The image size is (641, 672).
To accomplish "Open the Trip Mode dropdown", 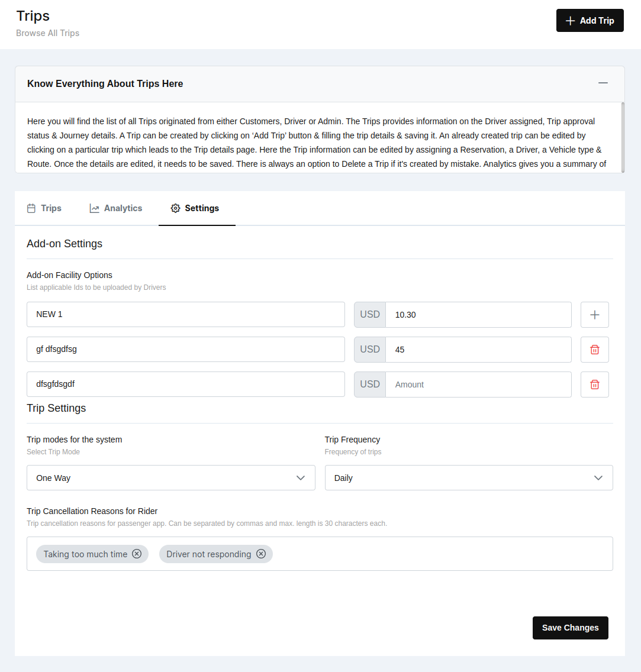I will (170, 478).
